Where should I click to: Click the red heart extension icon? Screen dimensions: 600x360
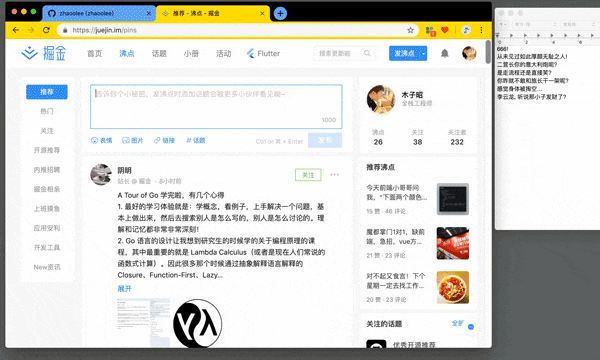[x=445, y=30]
